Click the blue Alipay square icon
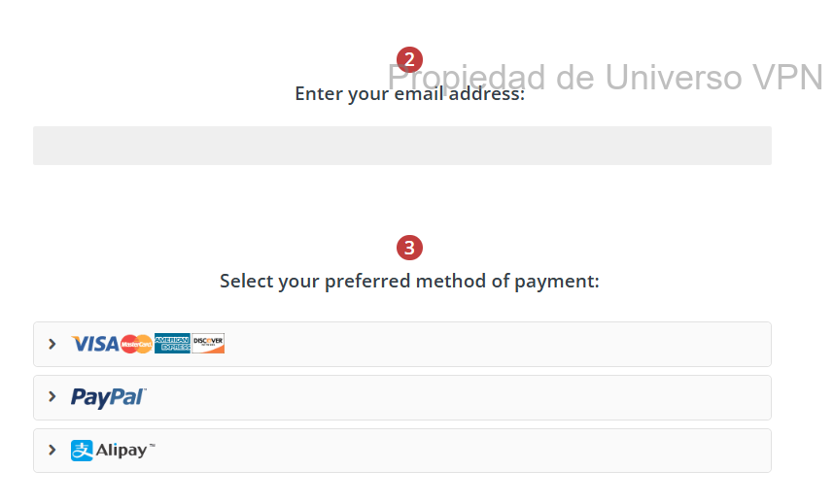 click(x=82, y=451)
